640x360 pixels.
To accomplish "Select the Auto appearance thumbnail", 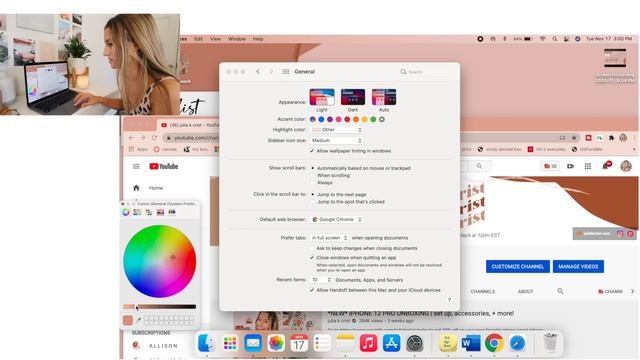I will (x=384, y=97).
